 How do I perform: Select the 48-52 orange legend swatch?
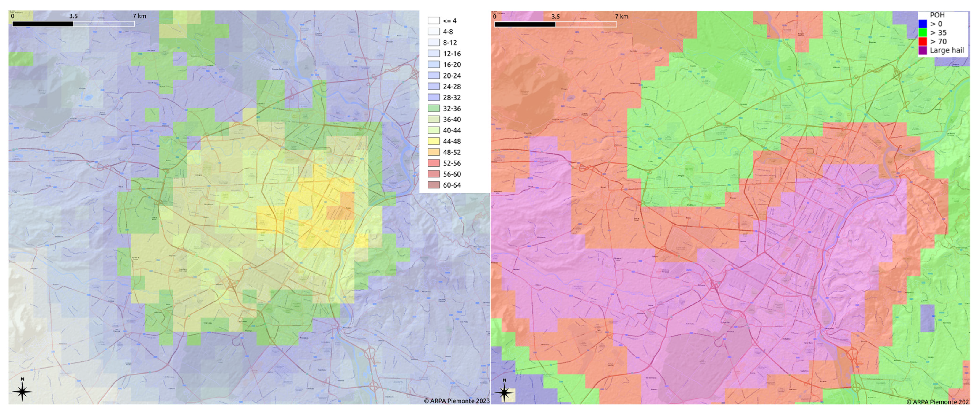(433, 152)
